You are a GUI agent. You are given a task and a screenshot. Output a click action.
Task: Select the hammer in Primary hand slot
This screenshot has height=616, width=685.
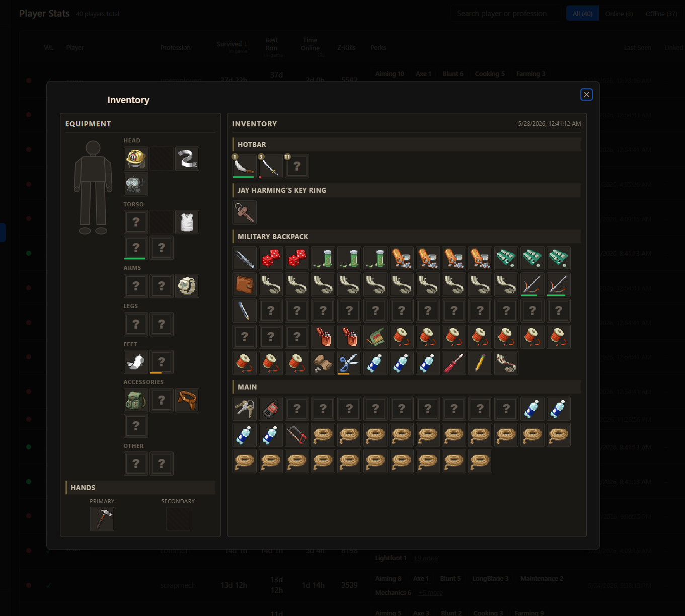pos(102,519)
